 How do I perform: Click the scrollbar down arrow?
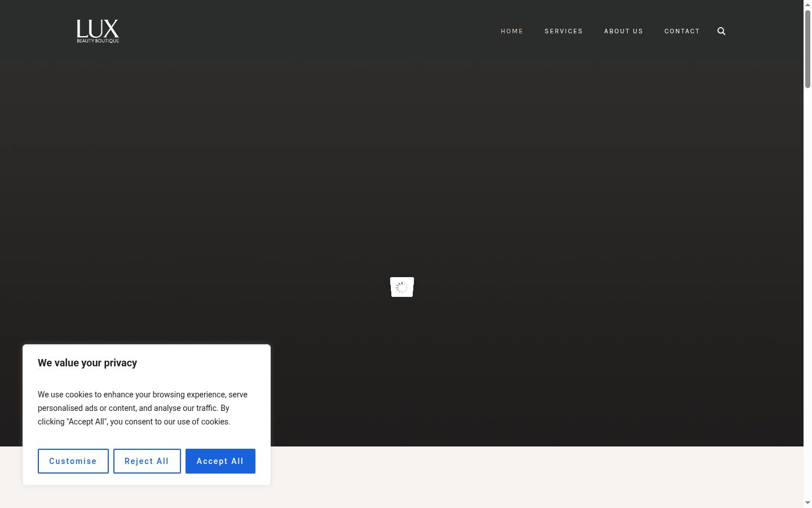click(807, 503)
